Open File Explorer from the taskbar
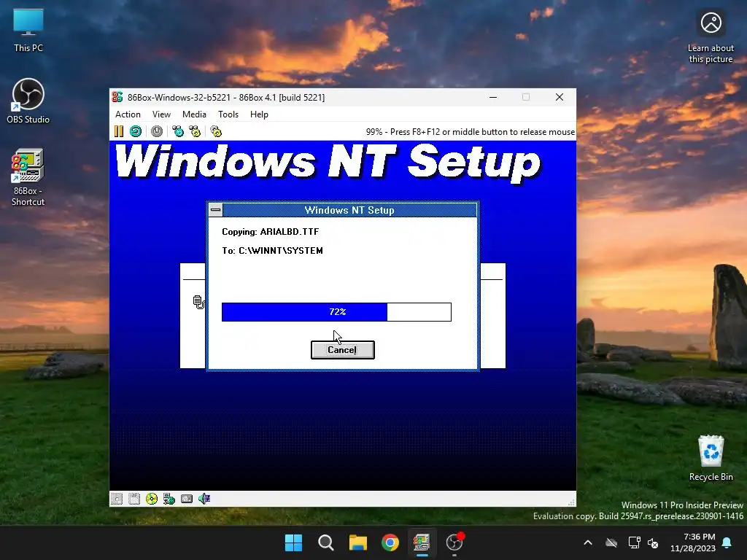Screen dimensions: 747x560 pos(357,542)
